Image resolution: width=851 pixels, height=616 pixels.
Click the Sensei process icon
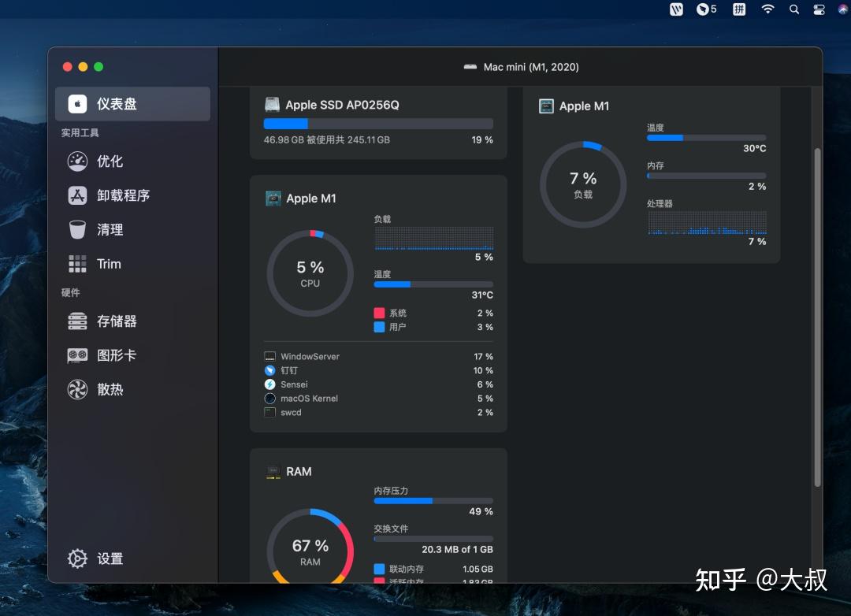coord(269,384)
